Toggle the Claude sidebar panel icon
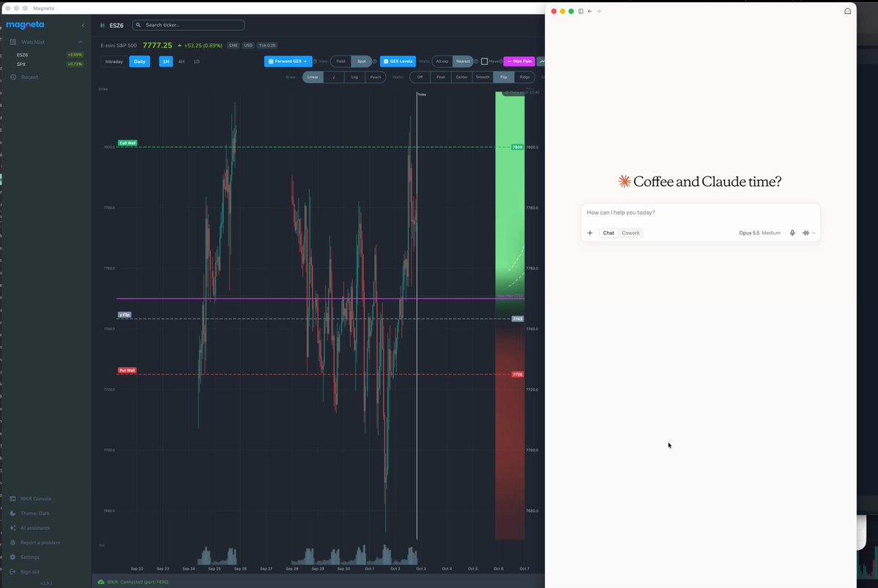The height and width of the screenshot is (588, 878). pos(581,11)
